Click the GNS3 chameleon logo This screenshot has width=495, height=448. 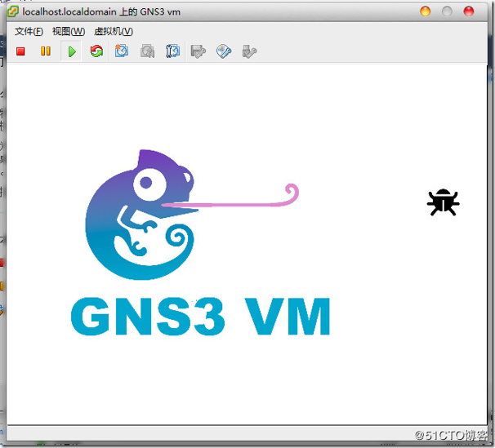[x=192, y=215]
